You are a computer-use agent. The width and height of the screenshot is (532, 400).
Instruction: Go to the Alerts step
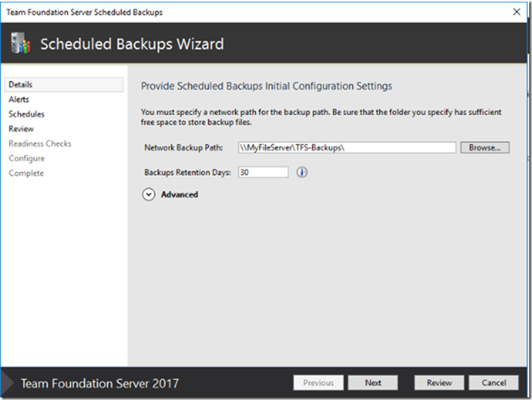coord(19,99)
